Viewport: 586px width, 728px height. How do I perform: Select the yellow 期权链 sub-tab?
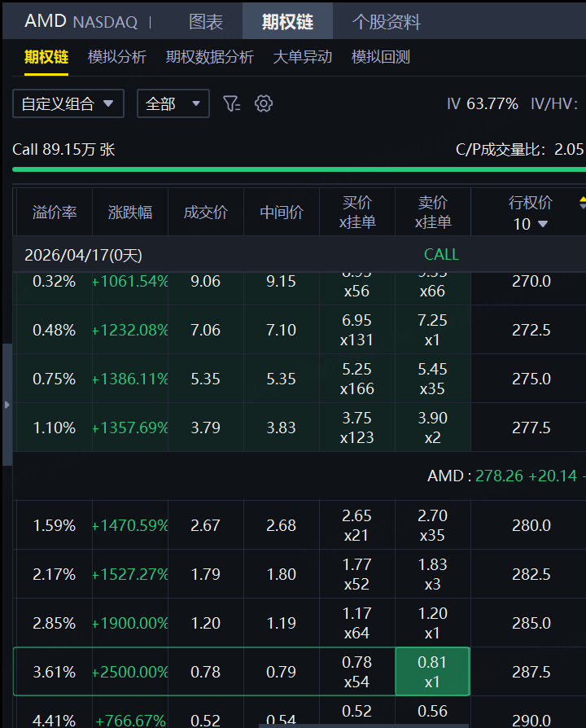46,57
